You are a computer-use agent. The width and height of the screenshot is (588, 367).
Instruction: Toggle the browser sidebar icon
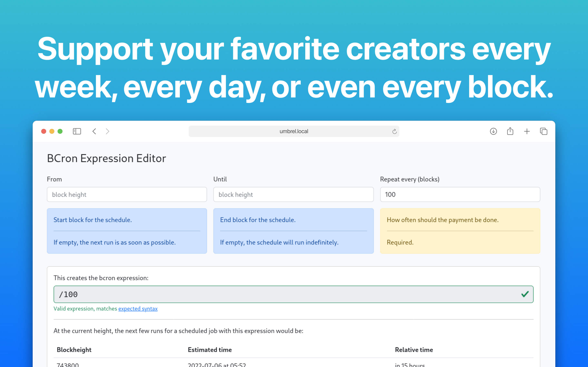[x=77, y=131]
